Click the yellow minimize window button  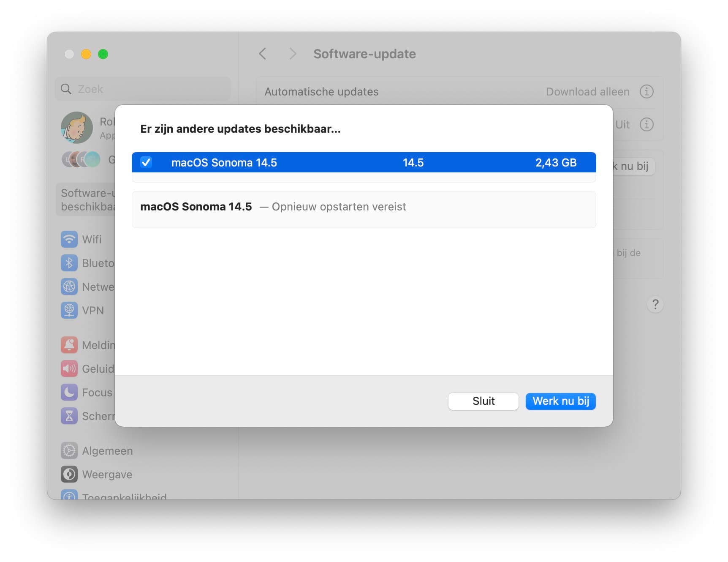(86, 54)
